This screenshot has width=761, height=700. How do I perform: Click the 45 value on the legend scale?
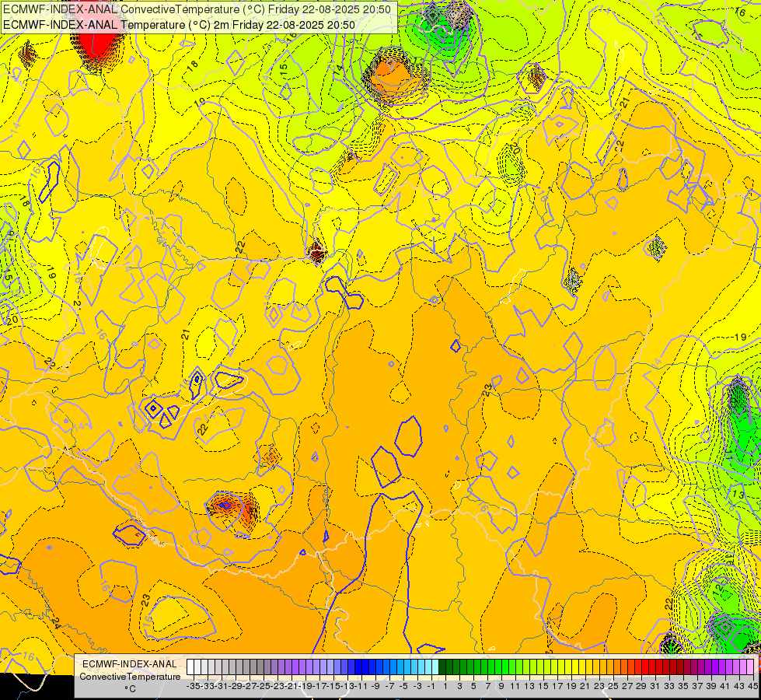752,687
